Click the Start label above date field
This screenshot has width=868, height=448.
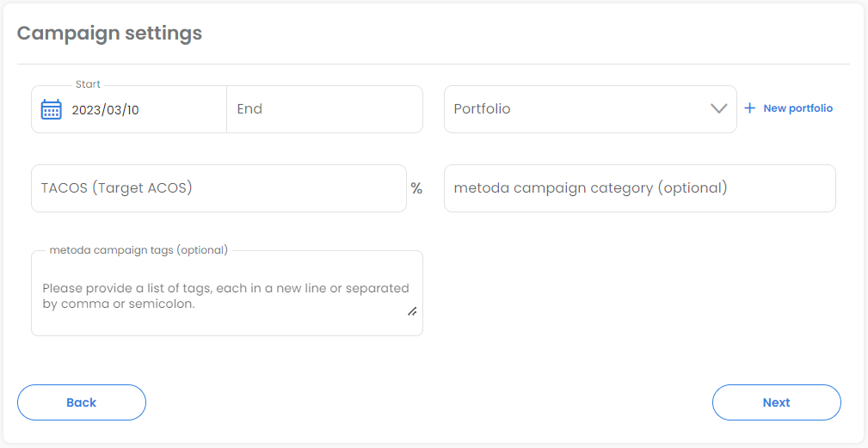click(88, 84)
